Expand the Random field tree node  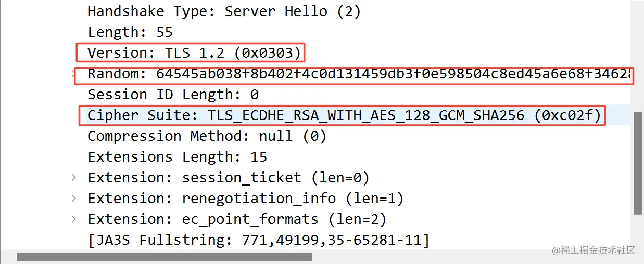73,74
